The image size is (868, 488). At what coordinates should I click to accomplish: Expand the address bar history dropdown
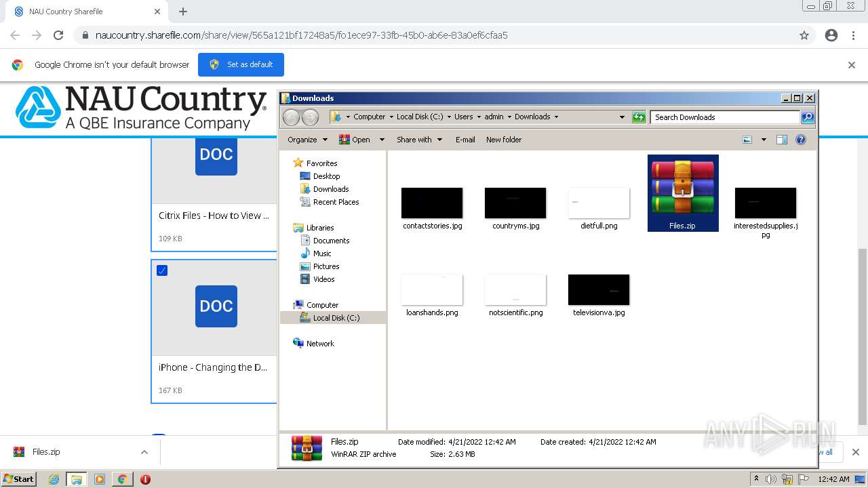point(622,117)
